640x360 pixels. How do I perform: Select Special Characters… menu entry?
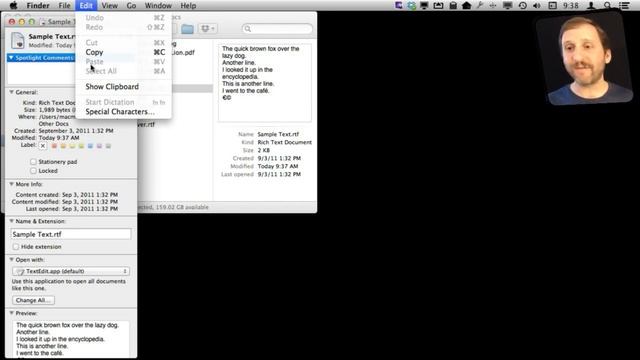(x=123, y=111)
